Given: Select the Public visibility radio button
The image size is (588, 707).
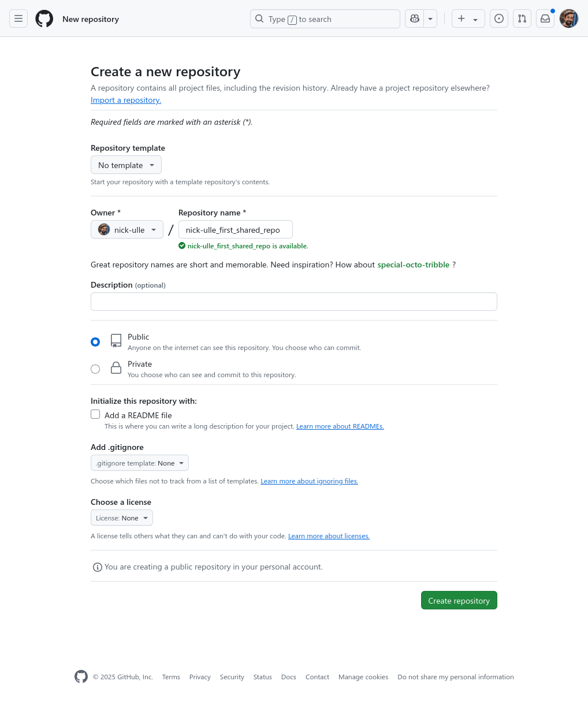Looking at the screenshot, I should coord(95,342).
